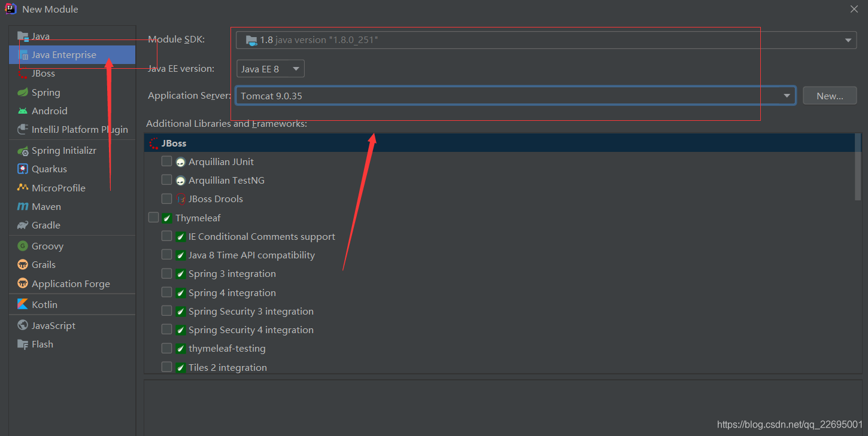Click the Module SDK folder icon
This screenshot has height=436, width=868.
(x=251, y=40)
